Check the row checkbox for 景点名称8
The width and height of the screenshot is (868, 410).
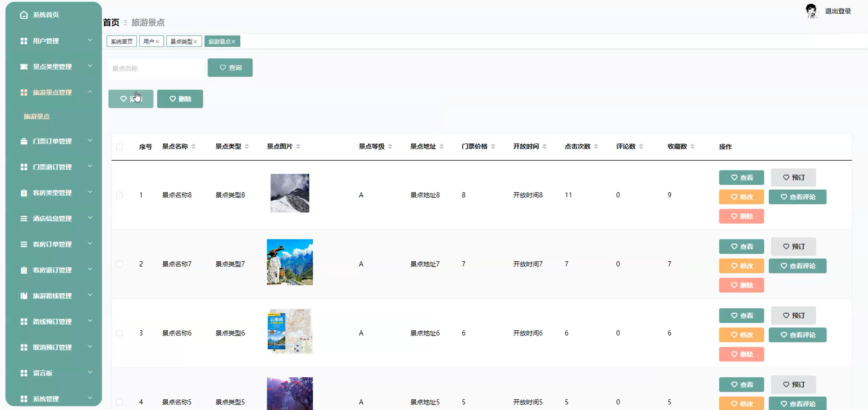119,195
